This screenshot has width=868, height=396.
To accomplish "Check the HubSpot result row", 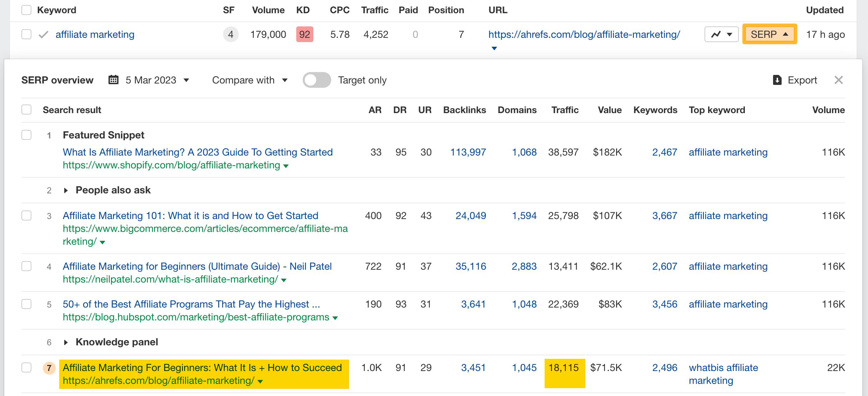I will tap(26, 304).
